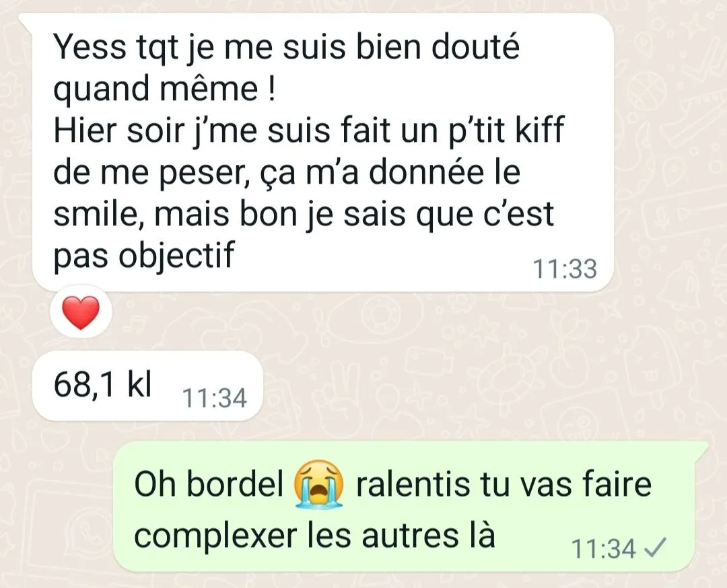Image resolution: width=727 pixels, height=588 pixels.
Task: Tap the 11:33 timestamp
Action: (x=565, y=268)
